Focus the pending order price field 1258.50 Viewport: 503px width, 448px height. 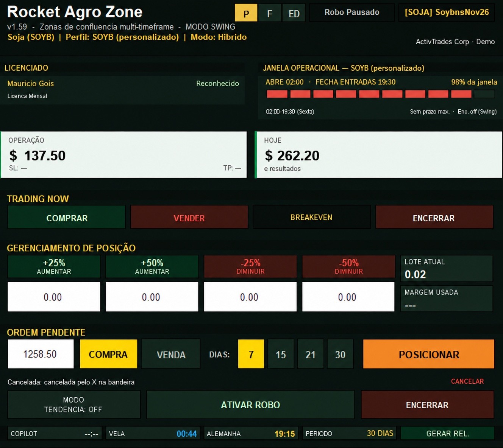(x=41, y=354)
